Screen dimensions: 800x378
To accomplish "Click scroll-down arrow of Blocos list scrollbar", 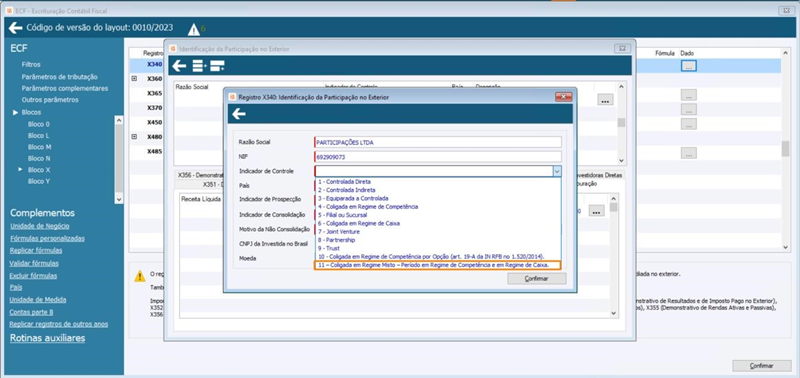I will (x=119, y=199).
